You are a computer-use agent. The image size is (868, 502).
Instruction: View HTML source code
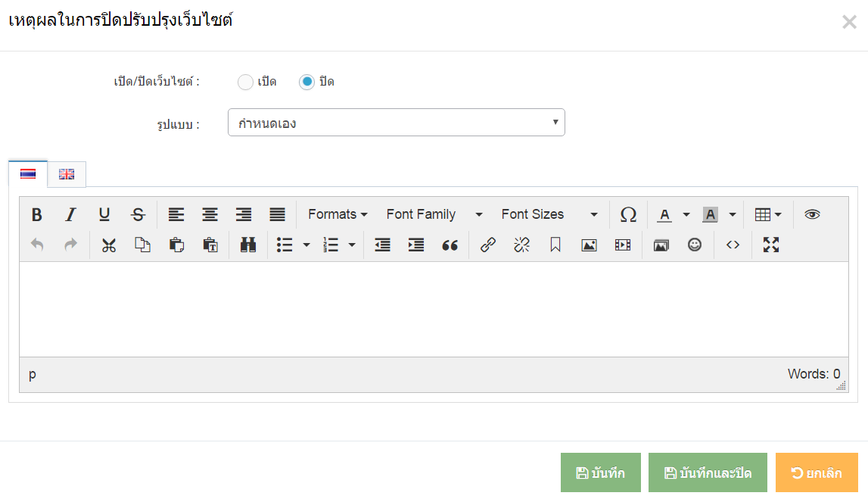pos(733,245)
